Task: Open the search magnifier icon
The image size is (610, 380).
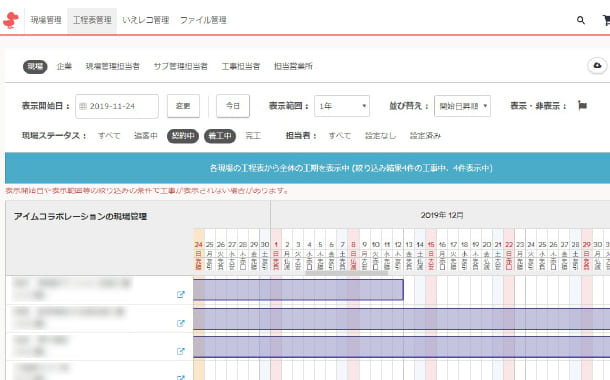Action: point(580,20)
